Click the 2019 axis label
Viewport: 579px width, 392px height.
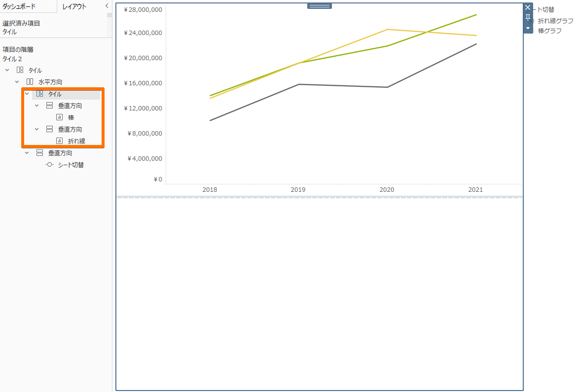(x=298, y=190)
